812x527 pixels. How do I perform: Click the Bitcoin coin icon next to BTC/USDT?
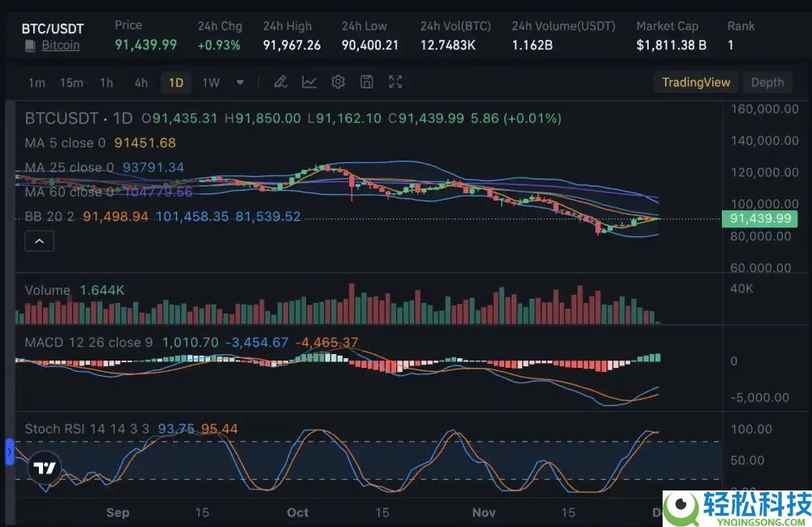[29, 45]
